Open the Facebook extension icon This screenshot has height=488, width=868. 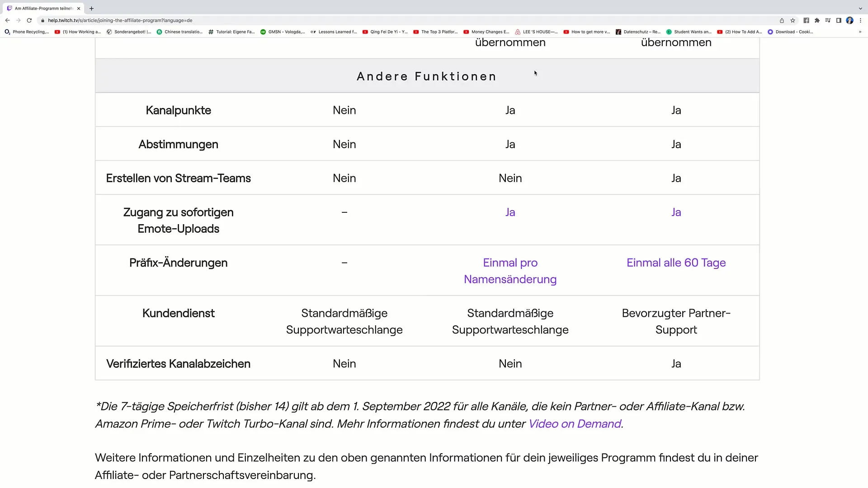point(806,20)
